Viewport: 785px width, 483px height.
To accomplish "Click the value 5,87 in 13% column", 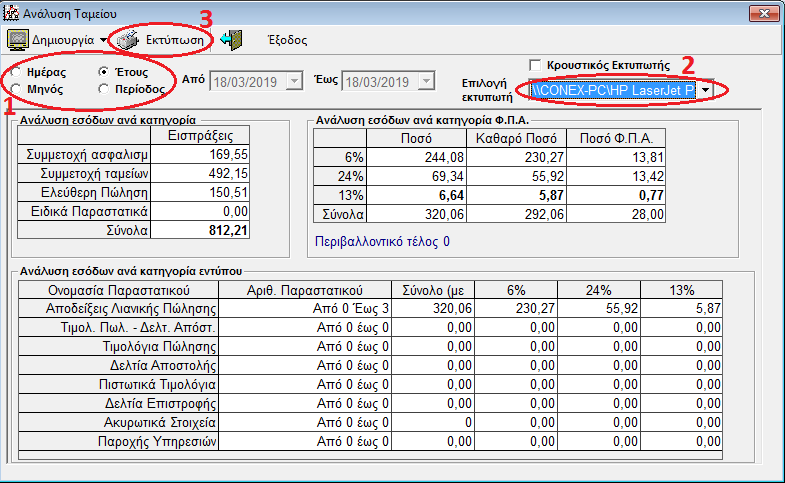I will pos(708,308).
